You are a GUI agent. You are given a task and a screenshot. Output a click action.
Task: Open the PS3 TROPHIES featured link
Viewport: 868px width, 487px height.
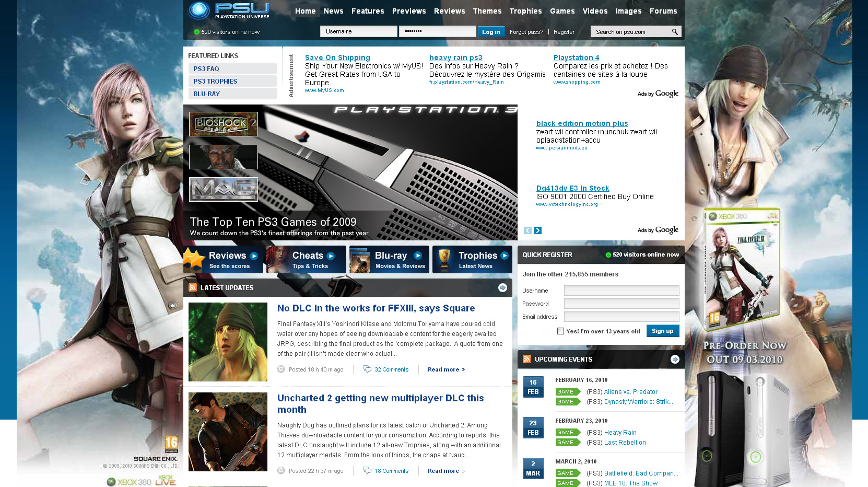pos(232,81)
